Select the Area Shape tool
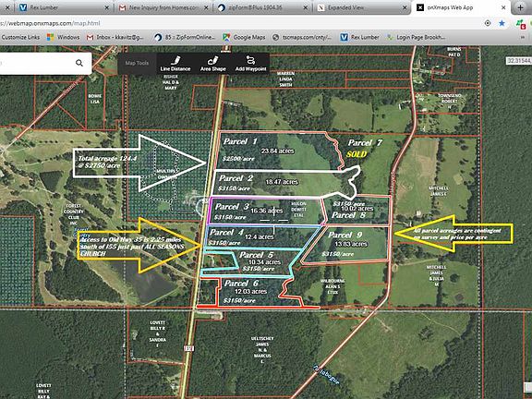The width and height of the screenshot is (532, 399). (212, 64)
